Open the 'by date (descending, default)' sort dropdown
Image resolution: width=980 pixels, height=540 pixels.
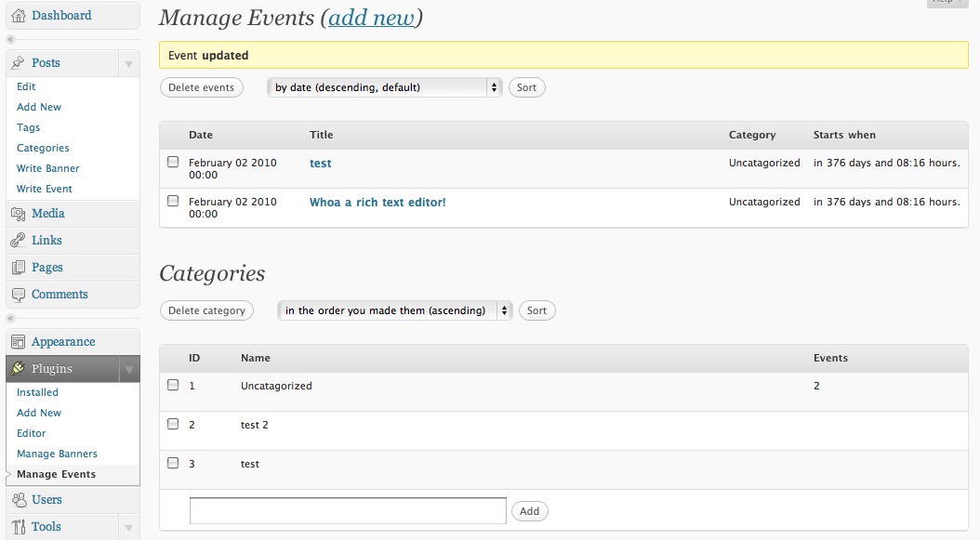click(x=384, y=87)
